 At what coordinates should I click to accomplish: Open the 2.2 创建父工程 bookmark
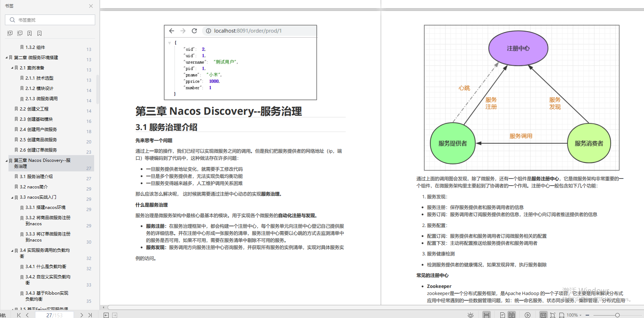(x=34, y=109)
